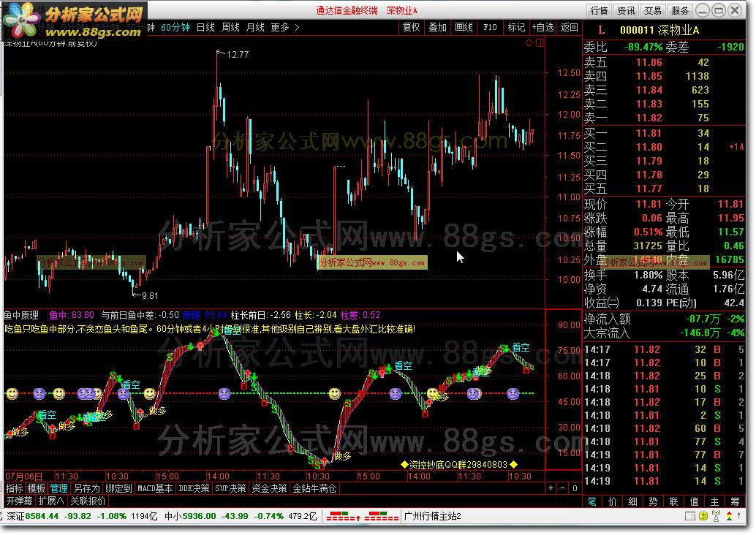Screen dimensions: 756x535
Task: Add stock via +自选 button
Action: coord(543,28)
